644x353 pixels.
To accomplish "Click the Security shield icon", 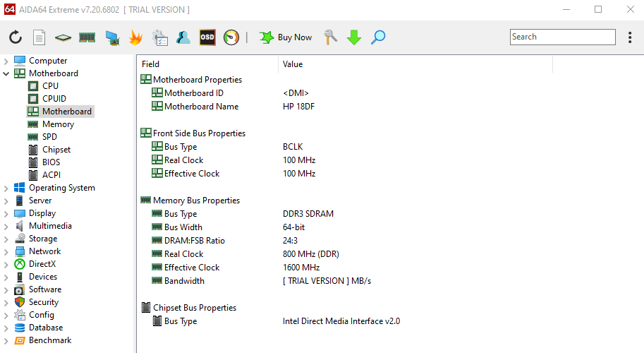I will [20, 302].
